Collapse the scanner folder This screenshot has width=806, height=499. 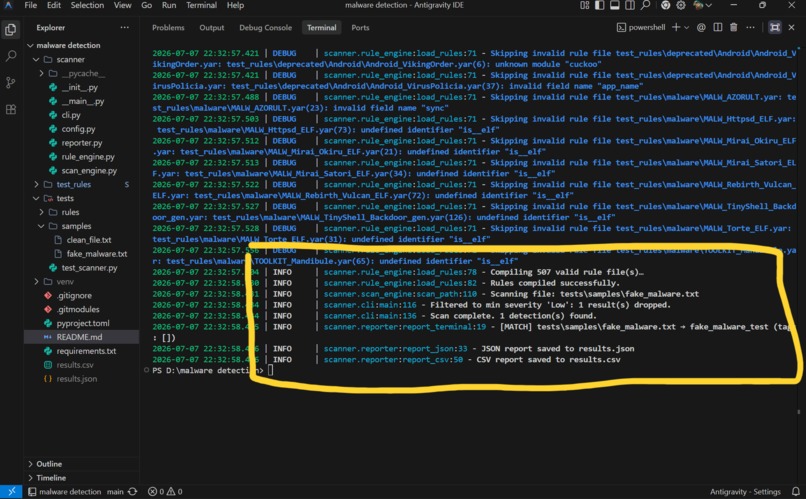(36, 60)
